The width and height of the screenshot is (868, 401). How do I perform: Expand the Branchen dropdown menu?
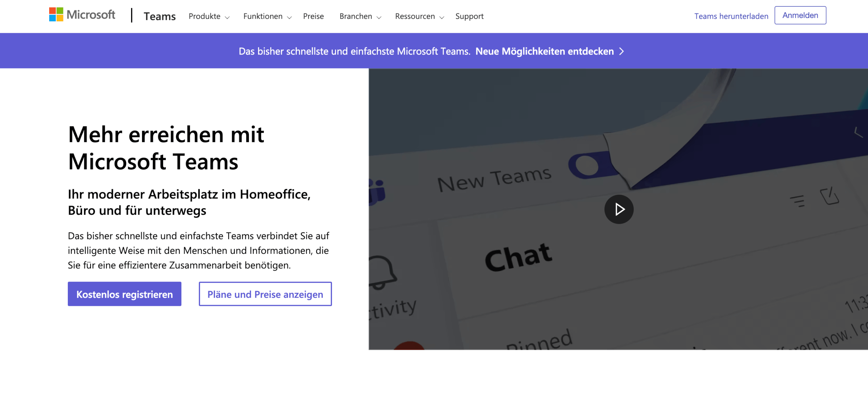click(360, 16)
